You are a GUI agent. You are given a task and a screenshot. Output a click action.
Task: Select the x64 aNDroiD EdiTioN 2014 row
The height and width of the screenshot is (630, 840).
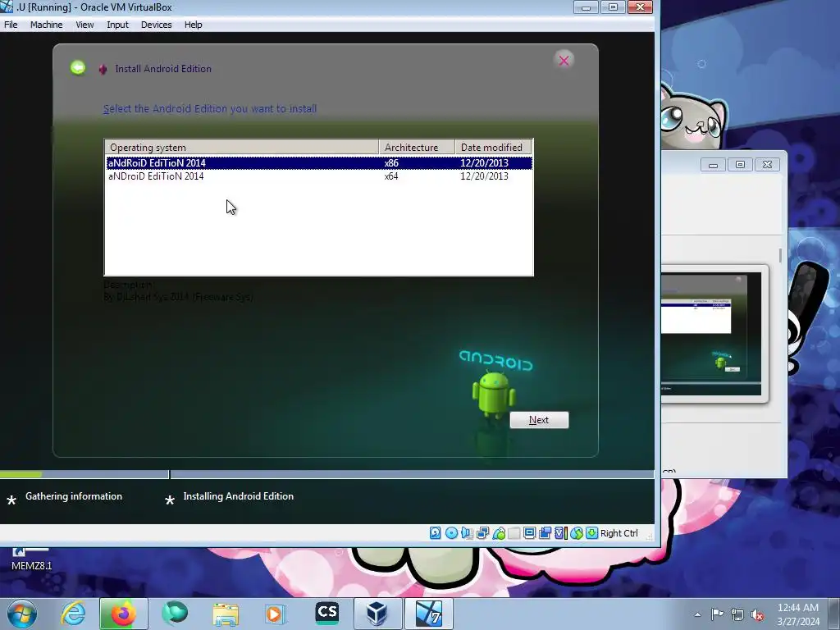pyautogui.click(x=319, y=176)
